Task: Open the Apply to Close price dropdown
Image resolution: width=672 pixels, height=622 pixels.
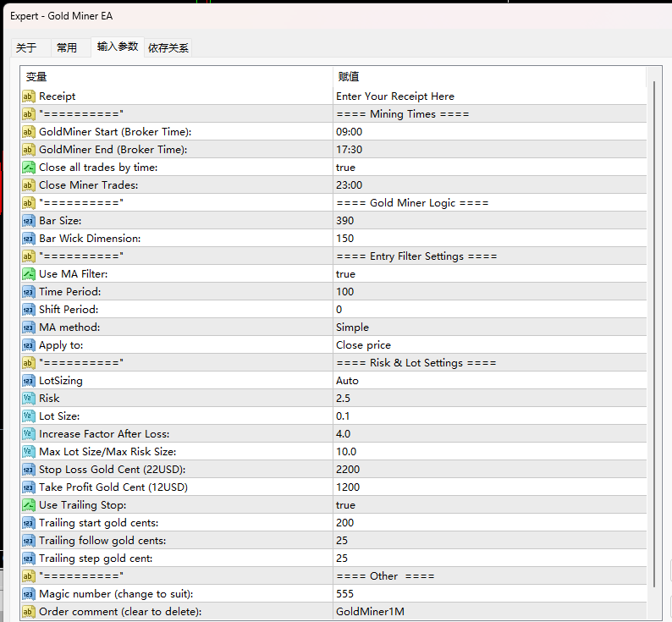Action: (490, 345)
